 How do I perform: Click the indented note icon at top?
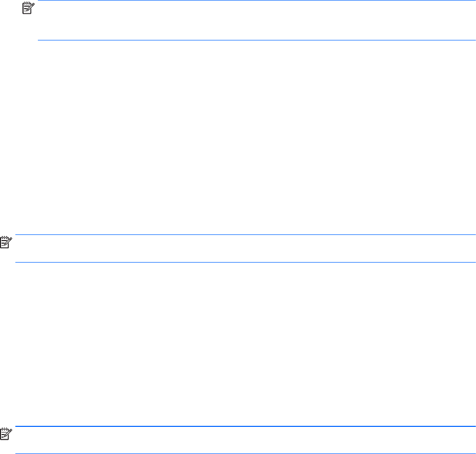[28, 8]
